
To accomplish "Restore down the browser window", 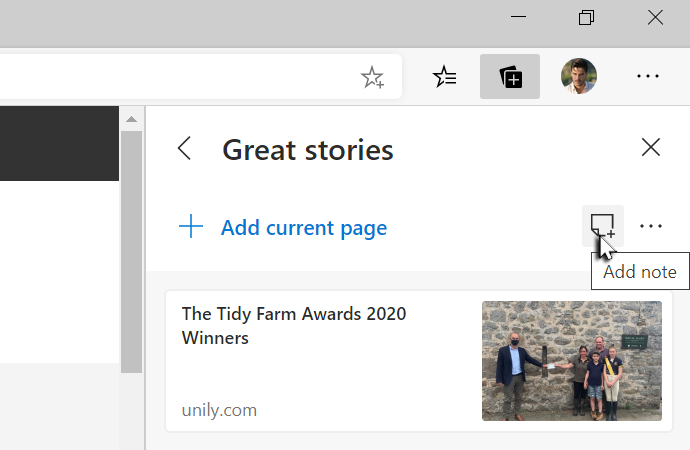I will tap(586, 18).
